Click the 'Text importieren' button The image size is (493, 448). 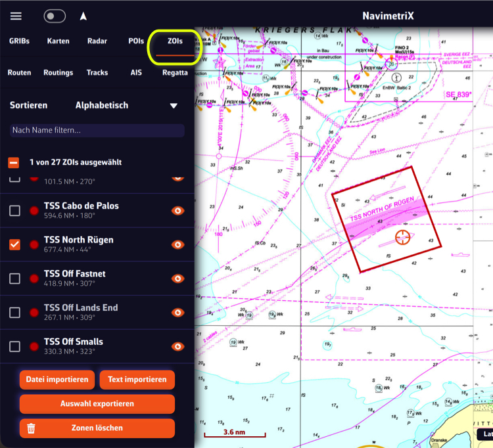click(137, 380)
